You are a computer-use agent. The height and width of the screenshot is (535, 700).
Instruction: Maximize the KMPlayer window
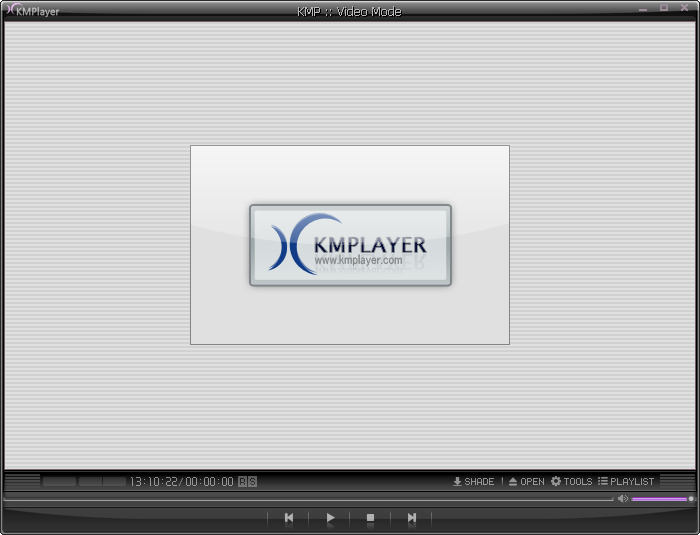click(664, 8)
